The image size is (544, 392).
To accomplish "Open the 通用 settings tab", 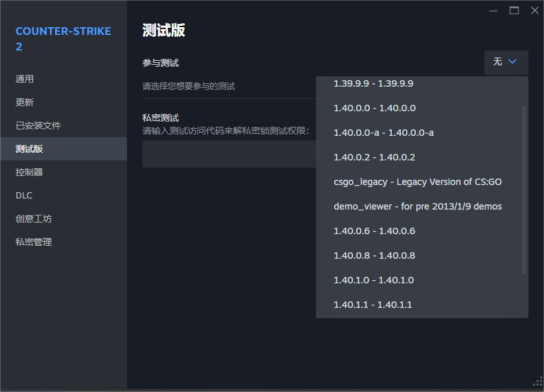I will point(25,79).
